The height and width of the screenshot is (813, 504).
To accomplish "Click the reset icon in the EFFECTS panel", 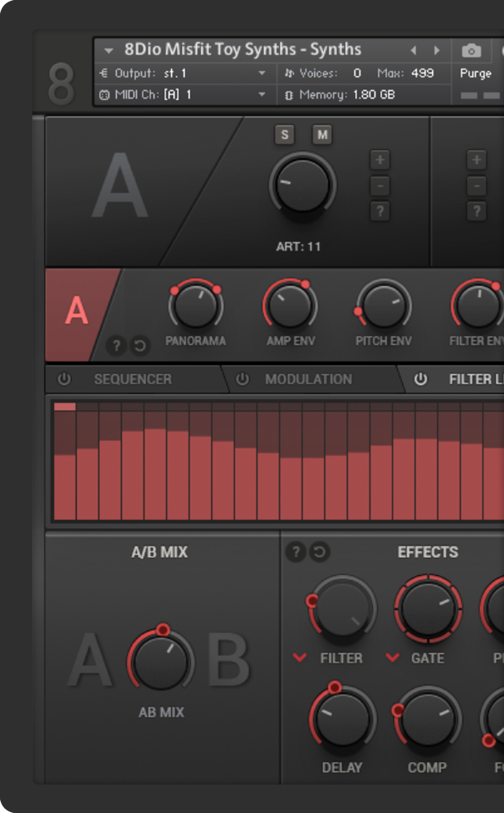I will point(319,552).
